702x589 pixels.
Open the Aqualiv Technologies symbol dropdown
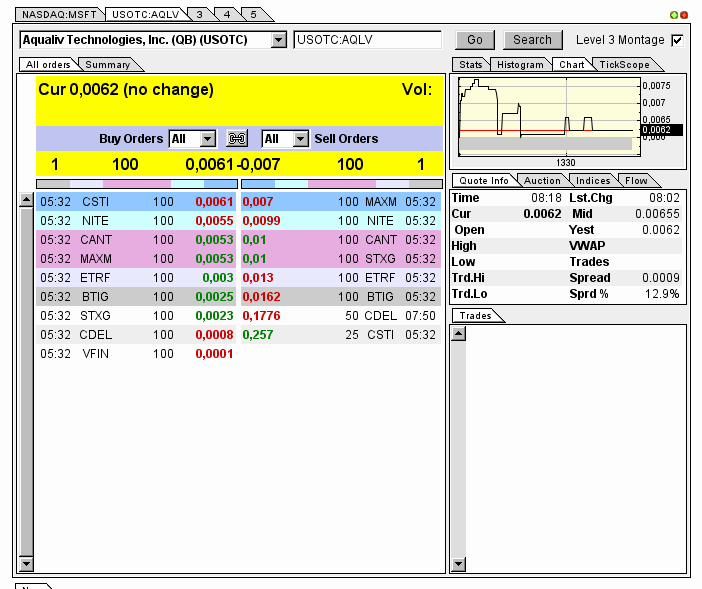pos(278,40)
